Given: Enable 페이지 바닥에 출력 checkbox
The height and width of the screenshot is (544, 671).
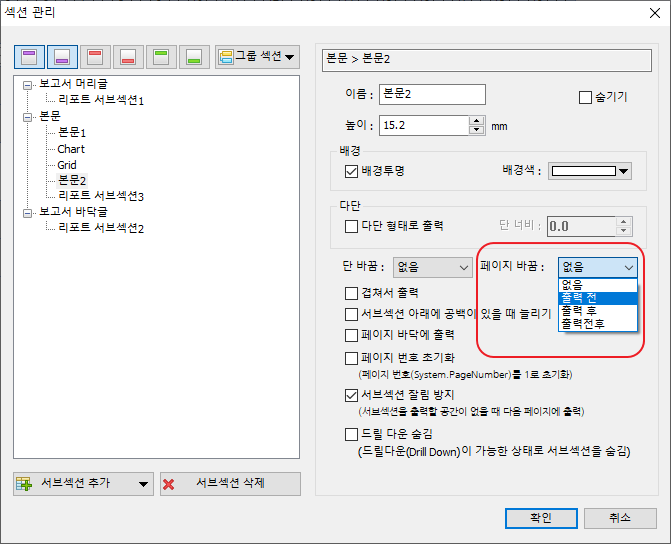Looking at the screenshot, I should pos(351,335).
